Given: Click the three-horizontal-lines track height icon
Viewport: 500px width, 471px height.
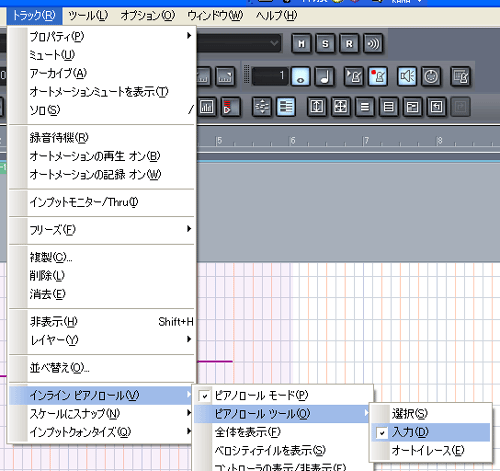Looking at the screenshot, I should pos(365,107).
